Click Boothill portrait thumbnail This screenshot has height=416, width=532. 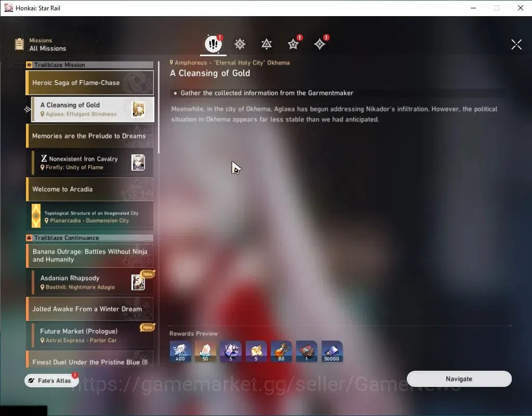138,282
